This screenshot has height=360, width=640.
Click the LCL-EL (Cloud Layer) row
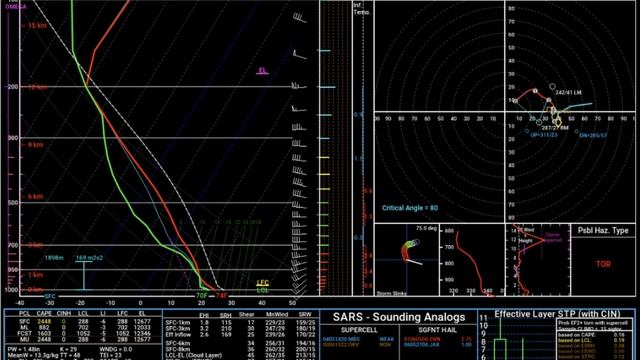[241, 355]
